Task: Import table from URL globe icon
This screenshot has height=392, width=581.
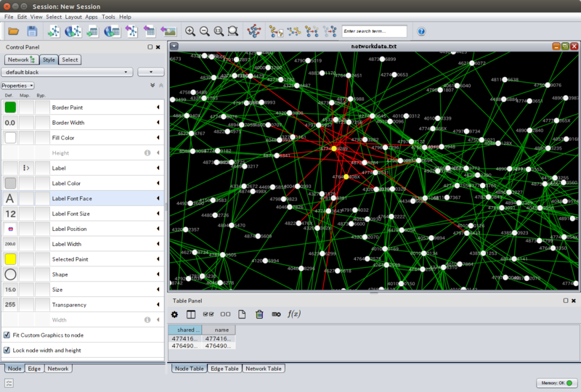Action: click(x=112, y=31)
